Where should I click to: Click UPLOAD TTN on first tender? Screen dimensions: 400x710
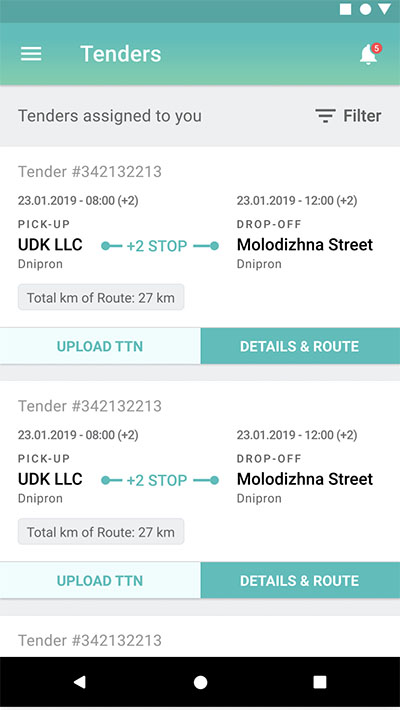click(x=100, y=346)
